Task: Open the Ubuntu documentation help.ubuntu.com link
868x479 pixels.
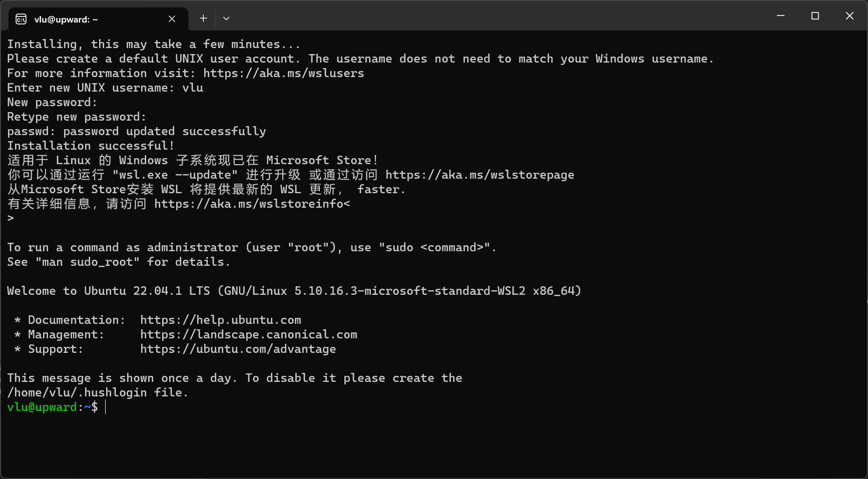Action: coord(220,320)
